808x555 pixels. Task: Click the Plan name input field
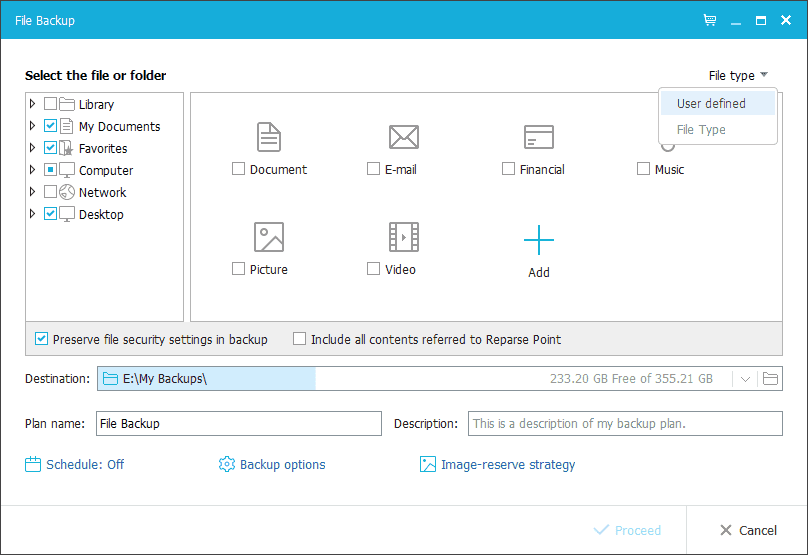239,424
